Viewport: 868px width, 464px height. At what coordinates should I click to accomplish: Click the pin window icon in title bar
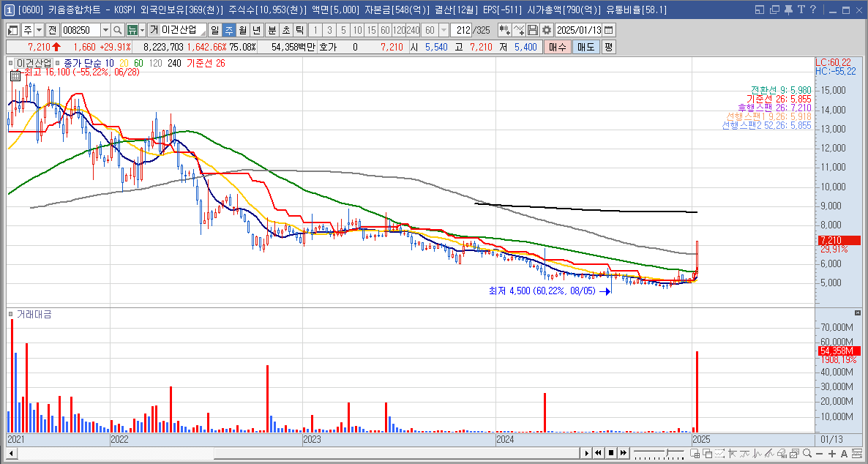787,10
